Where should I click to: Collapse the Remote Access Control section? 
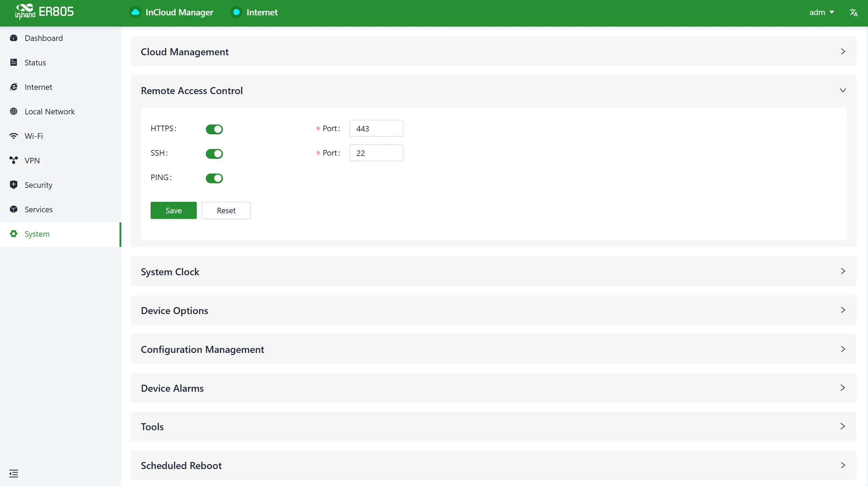tap(493, 91)
